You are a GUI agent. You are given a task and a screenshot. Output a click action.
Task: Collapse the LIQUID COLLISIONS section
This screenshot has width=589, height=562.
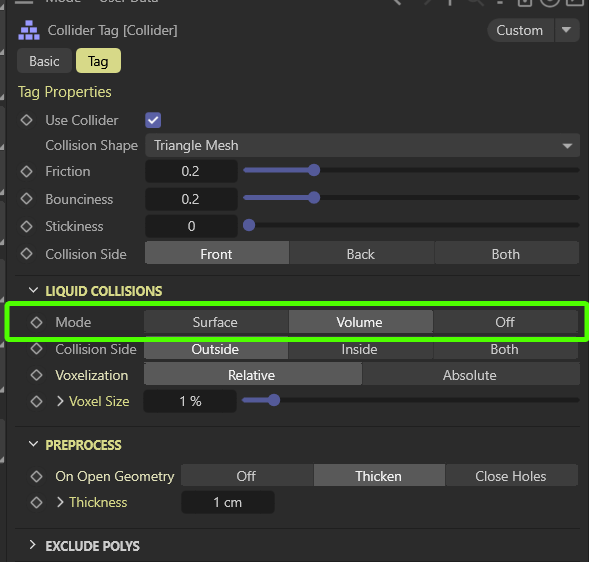[33, 290]
